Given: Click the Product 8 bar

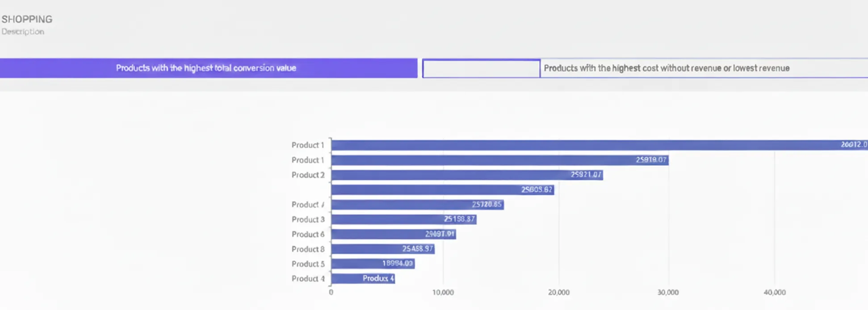Looking at the screenshot, I should [382, 249].
